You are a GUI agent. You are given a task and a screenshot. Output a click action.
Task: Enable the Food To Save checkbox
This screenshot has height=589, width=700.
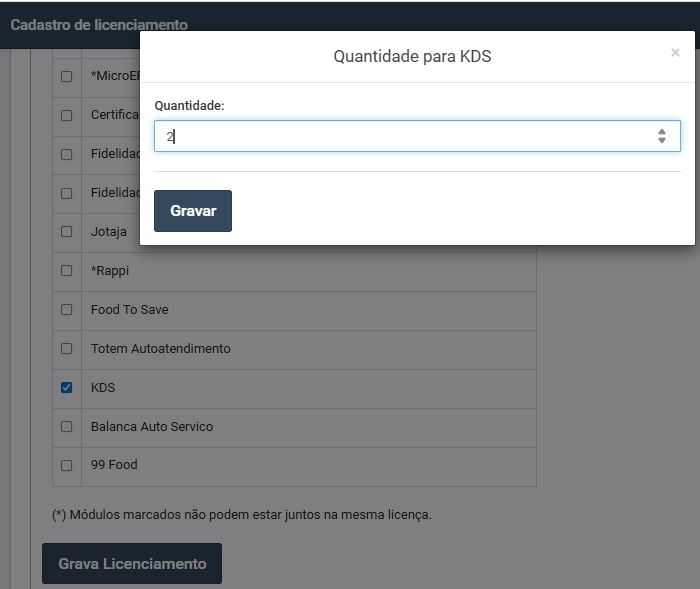tap(67, 310)
